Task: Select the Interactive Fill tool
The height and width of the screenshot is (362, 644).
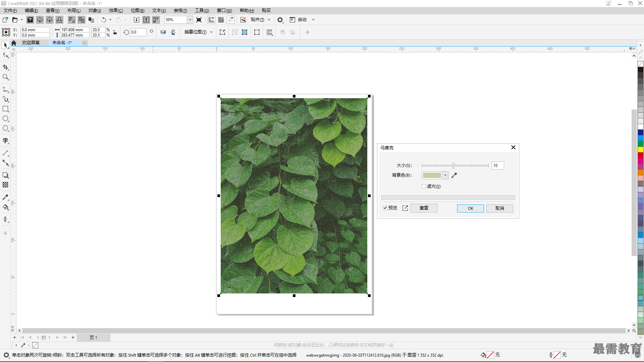Action: [5, 207]
